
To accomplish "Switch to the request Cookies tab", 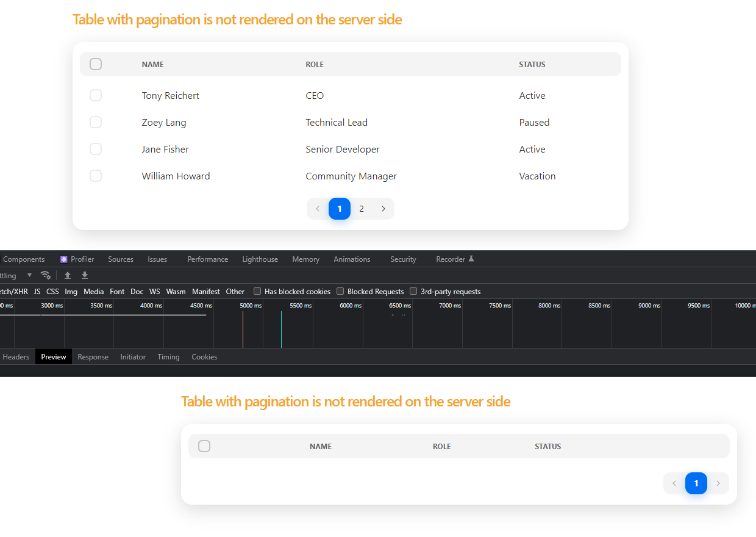I will tap(204, 357).
